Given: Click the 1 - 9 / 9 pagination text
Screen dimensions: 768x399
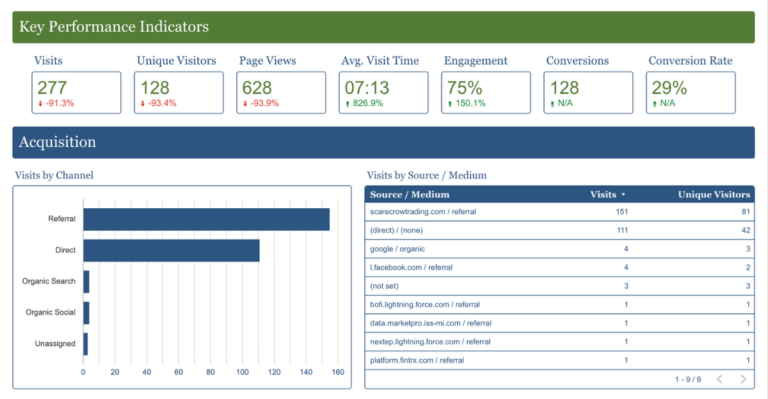Looking at the screenshot, I should [688, 379].
